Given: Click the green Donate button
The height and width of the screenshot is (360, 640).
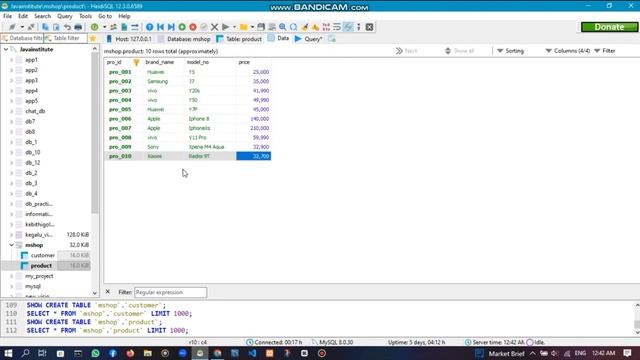Looking at the screenshot, I should 609,27.
